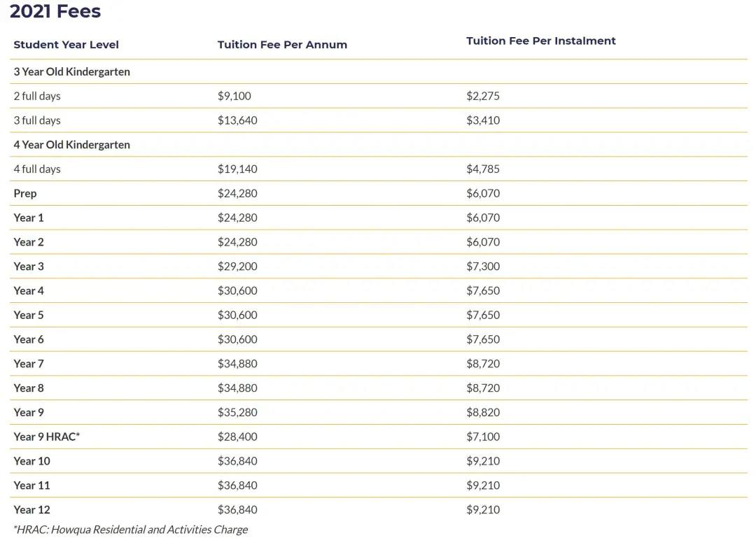The width and height of the screenshot is (756, 545).
Task: Select the 3 full days row label
Action: 37,120
